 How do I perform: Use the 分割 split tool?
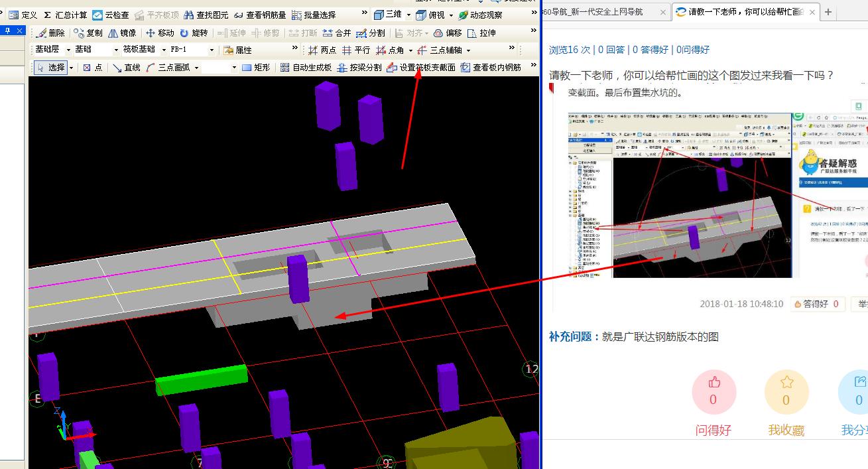pyautogui.click(x=370, y=33)
